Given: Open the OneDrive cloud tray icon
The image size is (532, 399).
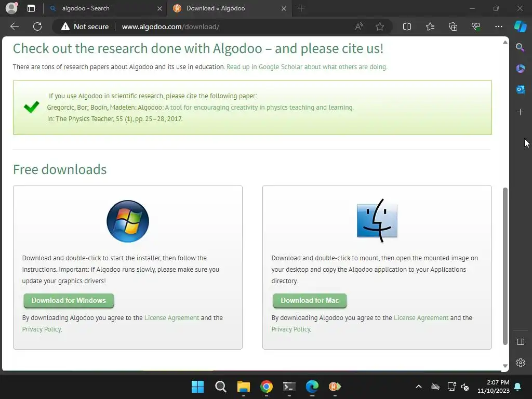Looking at the screenshot, I should tap(435, 387).
